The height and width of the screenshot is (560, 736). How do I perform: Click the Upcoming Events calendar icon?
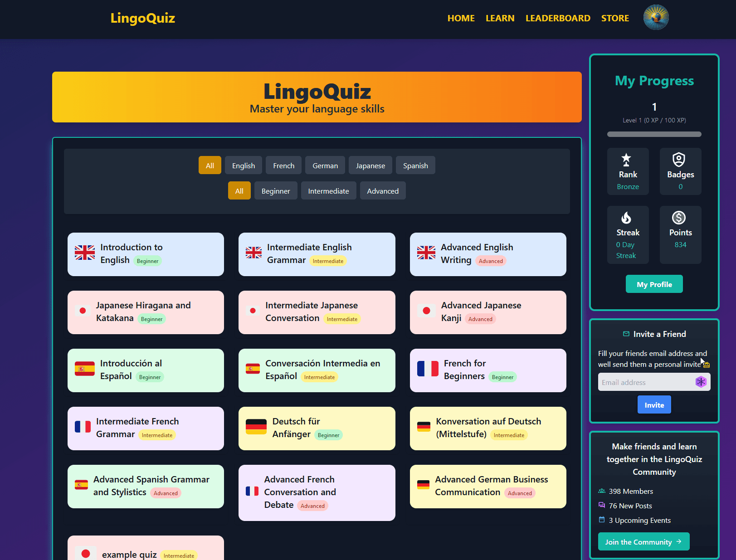(602, 520)
